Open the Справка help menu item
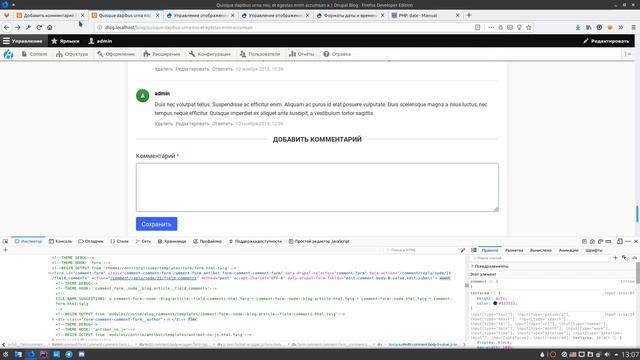Viewport: 640px width, 360px height. pos(337,54)
